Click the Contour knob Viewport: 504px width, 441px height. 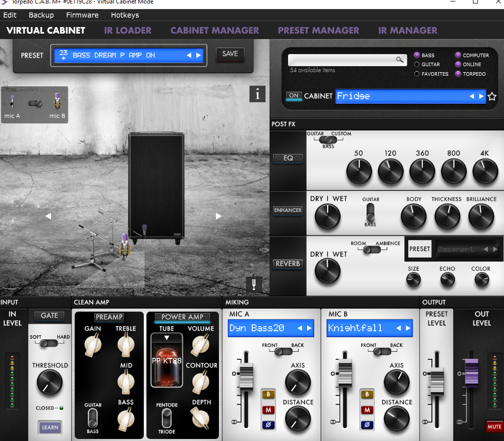200,382
